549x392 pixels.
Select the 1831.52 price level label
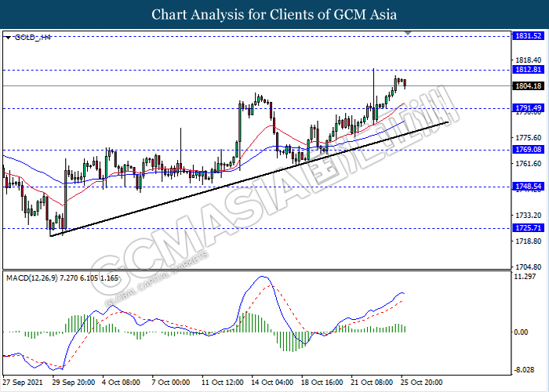[x=529, y=36]
